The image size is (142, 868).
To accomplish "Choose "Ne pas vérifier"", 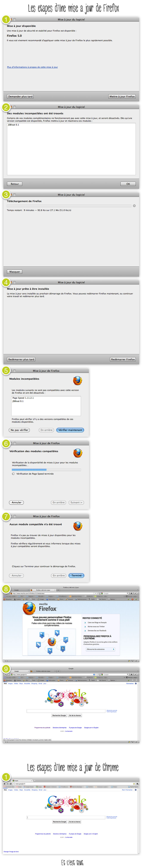I will [x=19, y=430].
